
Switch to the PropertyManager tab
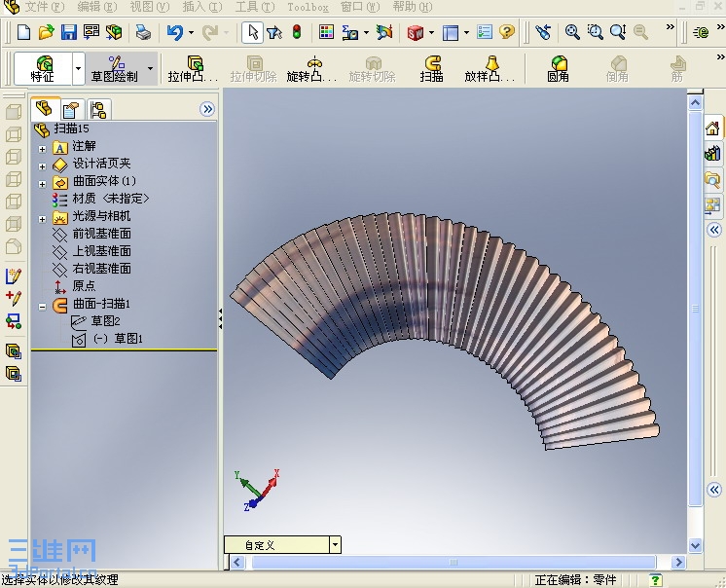click(x=72, y=110)
